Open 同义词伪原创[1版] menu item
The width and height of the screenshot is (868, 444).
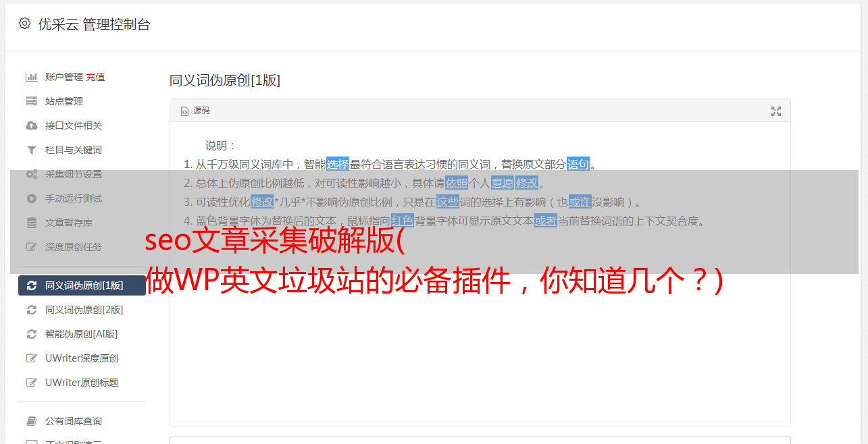click(x=82, y=285)
